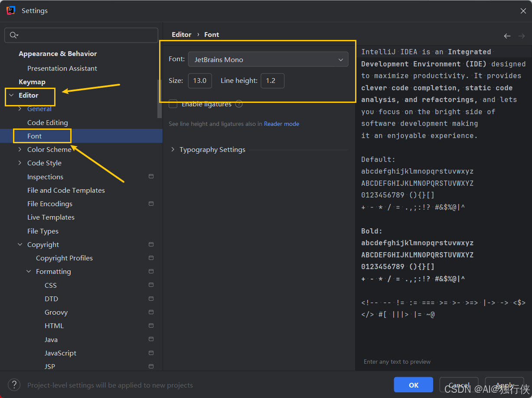Select the Font settings item
Viewport: 532px width, 398px height.
(35, 136)
